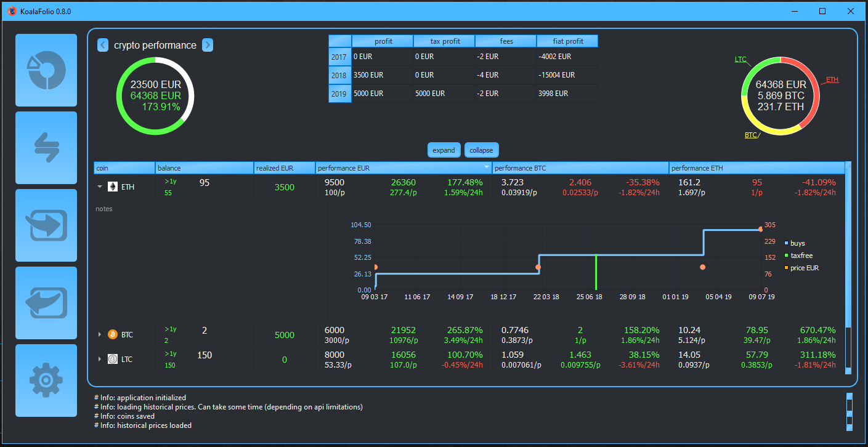Switch to previous performance view arrow
Image resolution: width=868 pixels, height=447 pixels.
pos(103,45)
